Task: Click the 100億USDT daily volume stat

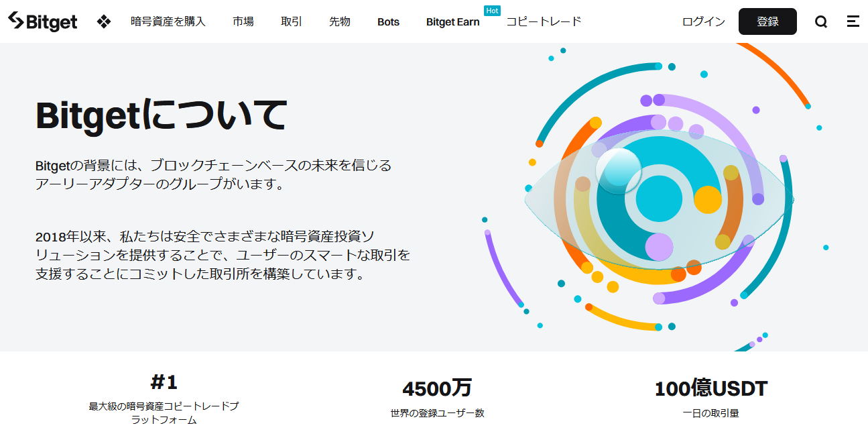Action: [x=712, y=388]
